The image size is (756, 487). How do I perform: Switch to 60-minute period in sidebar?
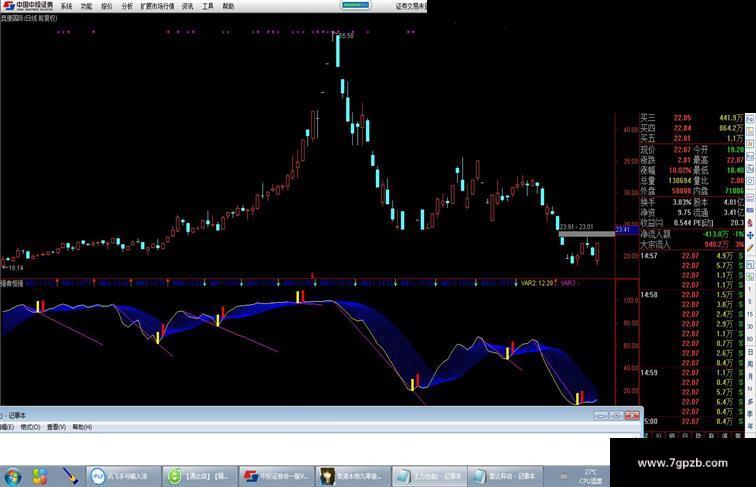750,339
